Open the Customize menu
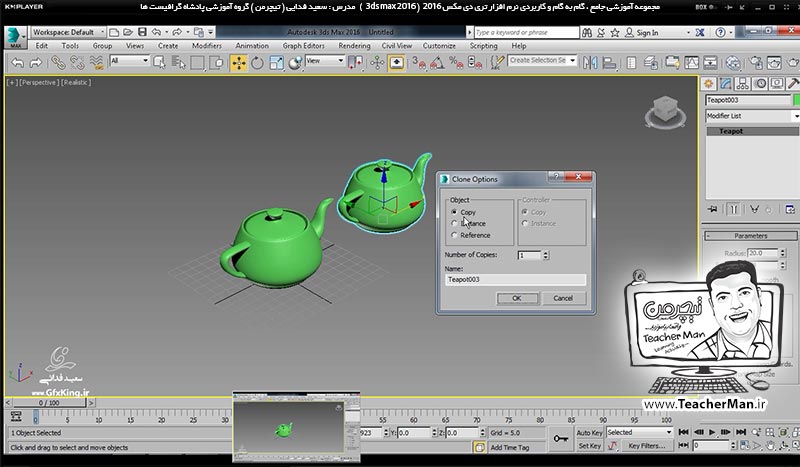Image resolution: width=800 pixels, height=467 pixels. click(439, 46)
